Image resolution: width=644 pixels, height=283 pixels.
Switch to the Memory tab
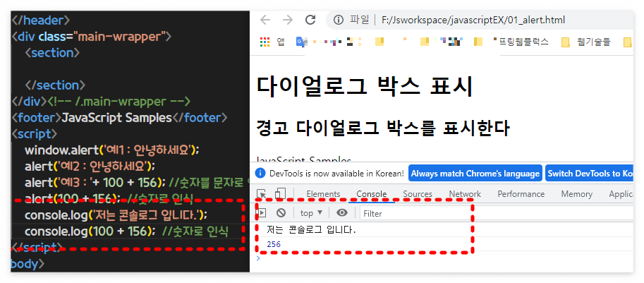click(x=577, y=194)
